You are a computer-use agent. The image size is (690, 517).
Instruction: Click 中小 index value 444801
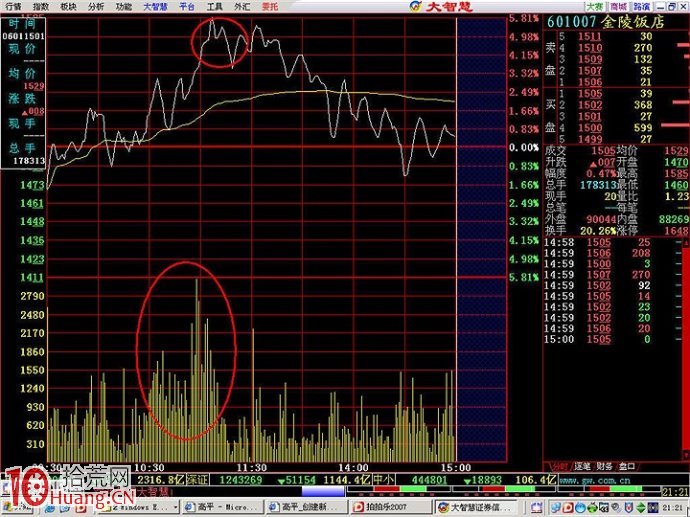[x=428, y=480]
